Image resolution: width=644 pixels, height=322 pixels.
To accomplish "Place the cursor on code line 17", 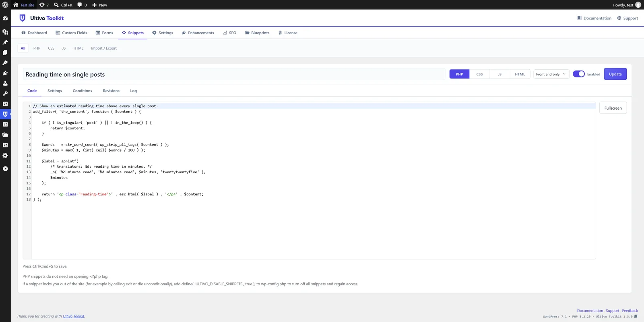I will tap(314, 194).
